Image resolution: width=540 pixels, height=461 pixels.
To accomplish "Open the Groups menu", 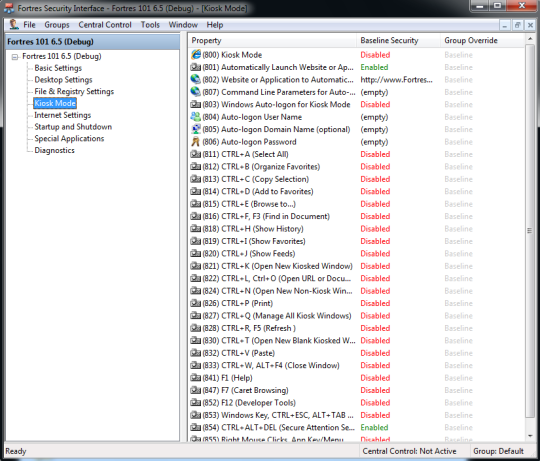I will (x=57, y=25).
